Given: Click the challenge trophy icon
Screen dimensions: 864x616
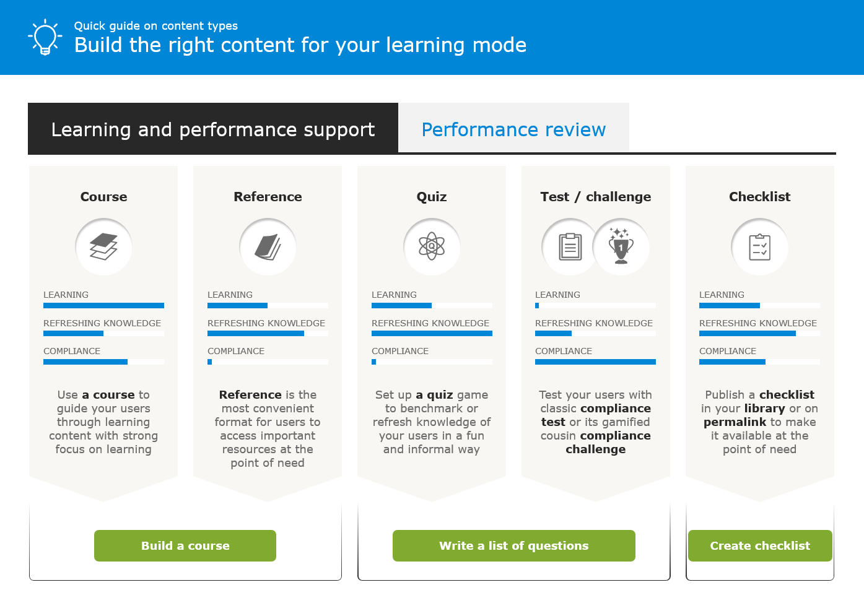Looking at the screenshot, I should pyautogui.click(x=621, y=247).
